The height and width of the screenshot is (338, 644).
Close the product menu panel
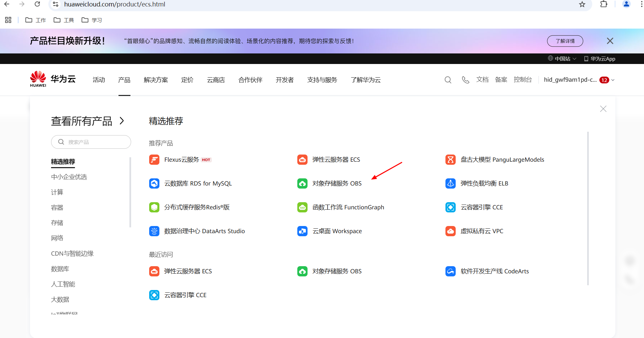[x=603, y=109]
